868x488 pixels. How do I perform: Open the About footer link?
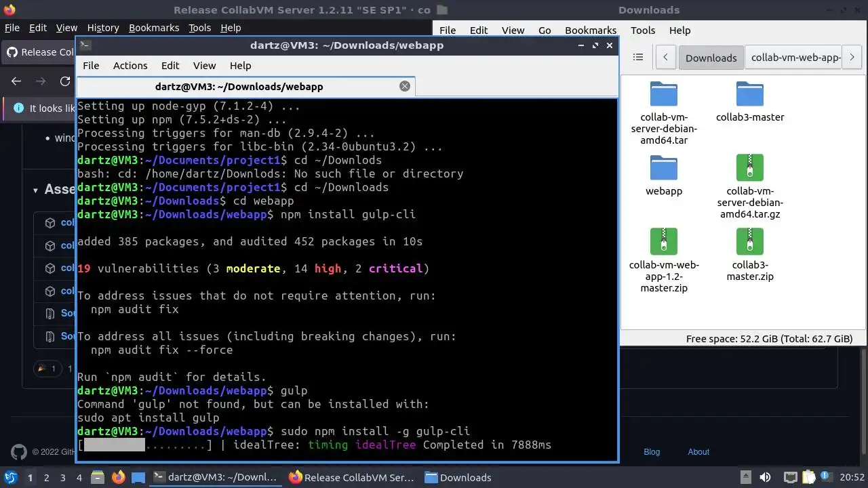[698, 452]
